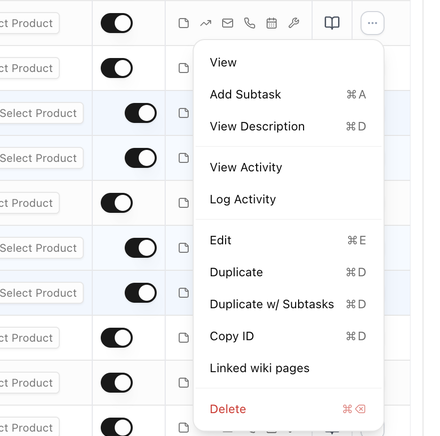Viewport: 440px width, 436px height.
Task: Open the trend chart icon in top row
Action: (206, 23)
